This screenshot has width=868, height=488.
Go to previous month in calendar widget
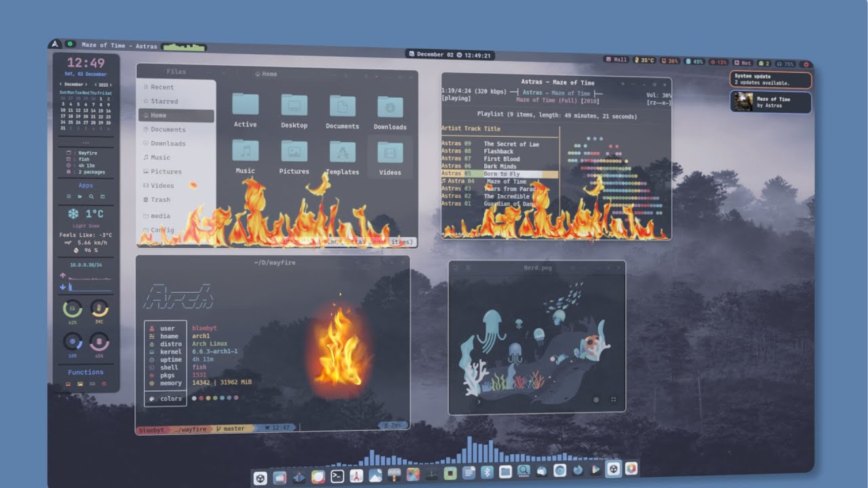62,85
